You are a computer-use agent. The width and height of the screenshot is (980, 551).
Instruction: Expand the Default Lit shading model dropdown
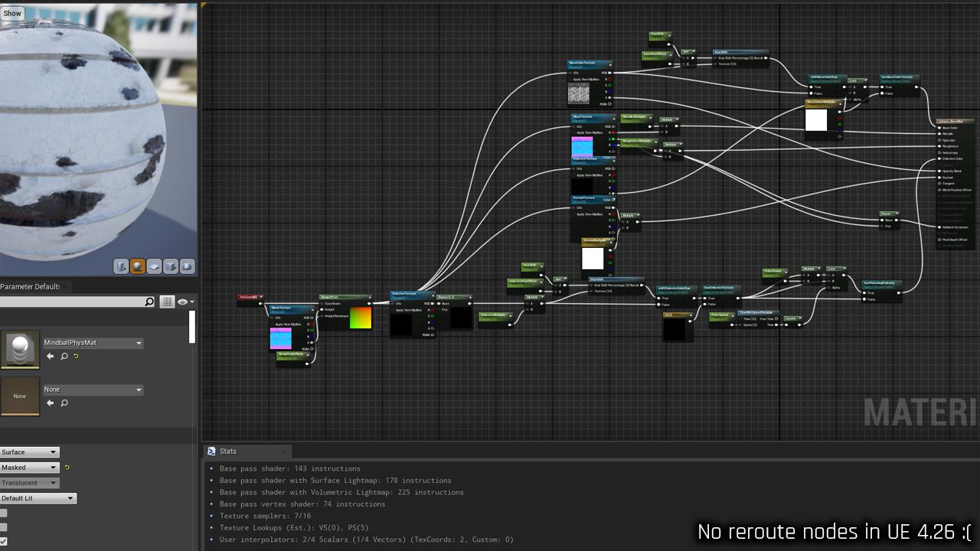(38, 498)
